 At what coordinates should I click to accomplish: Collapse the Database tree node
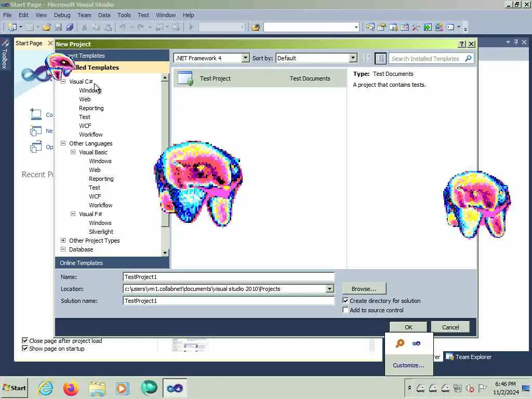click(63, 249)
